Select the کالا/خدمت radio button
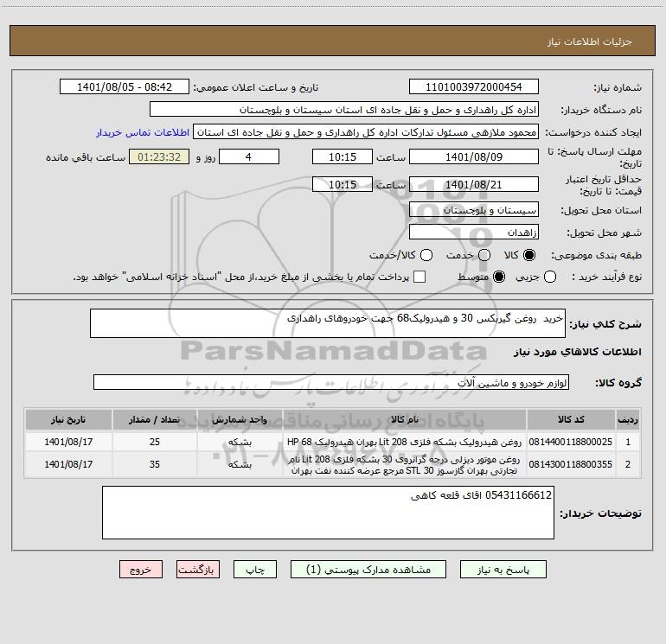Image resolution: width=666 pixels, height=644 pixels. 426,255
